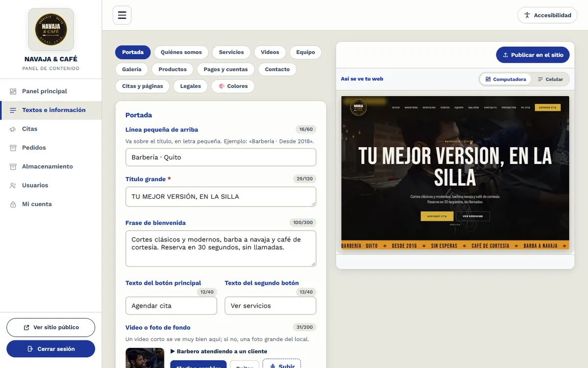588x368 pixels.
Task: Click PRODUCTOS in the preview navigation
Action: [x=509, y=107]
